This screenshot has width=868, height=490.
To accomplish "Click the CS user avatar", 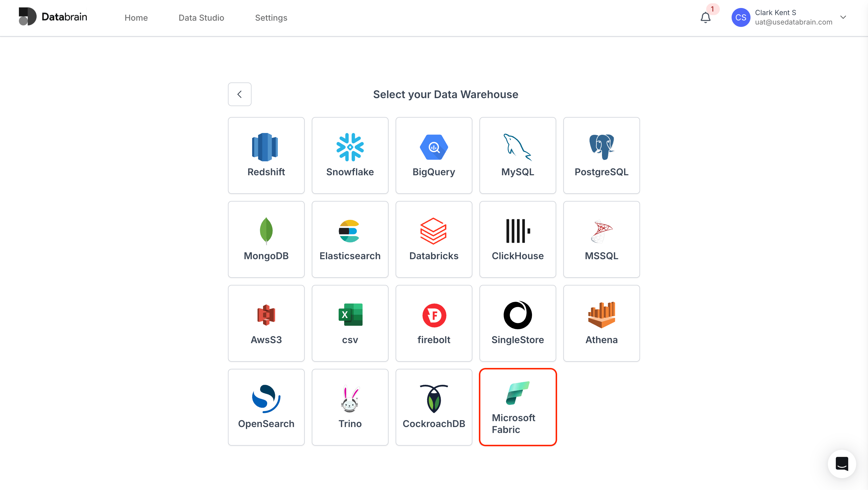I will 741,17.
